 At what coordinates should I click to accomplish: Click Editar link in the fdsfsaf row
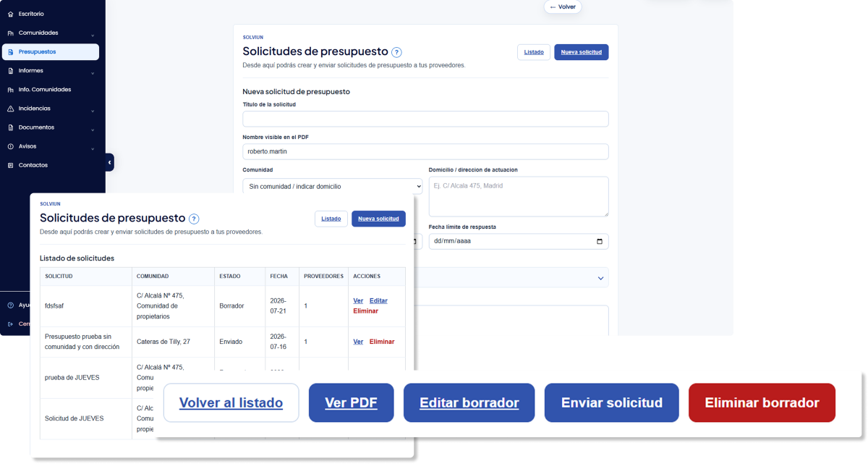pyautogui.click(x=378, y=300)
